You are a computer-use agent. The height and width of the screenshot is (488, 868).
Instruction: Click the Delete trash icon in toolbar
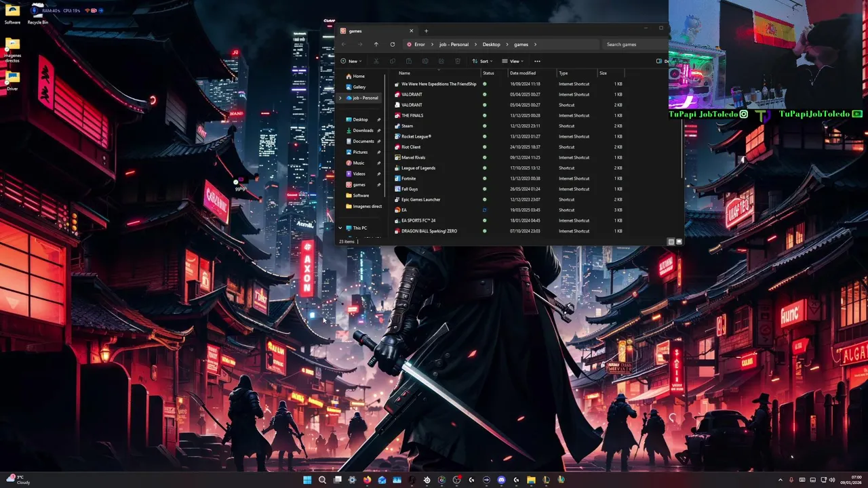coord(457,61)
